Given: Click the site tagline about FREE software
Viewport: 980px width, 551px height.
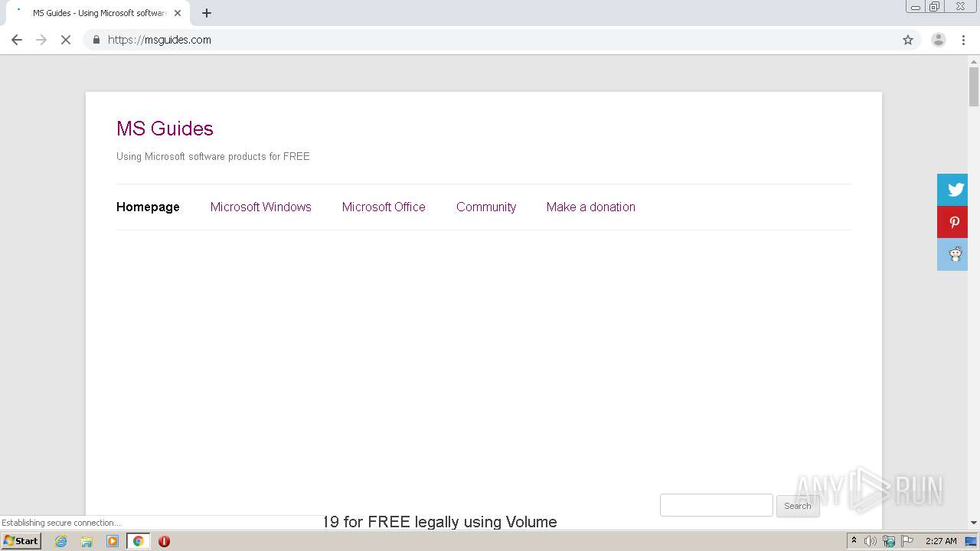Looking at the screenshot, I should pos(213,156).
